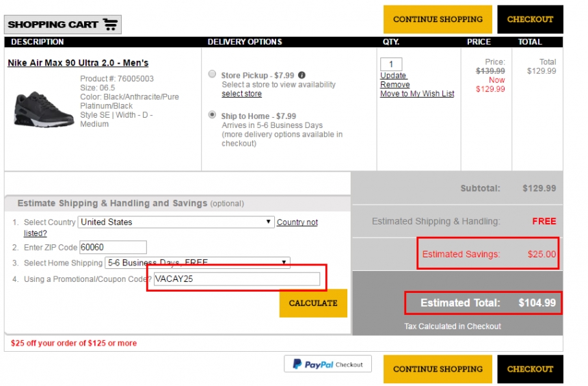The width and height of the screenshot is (588, 386).
Task: Click the Country not listed link
Action: 297,222
